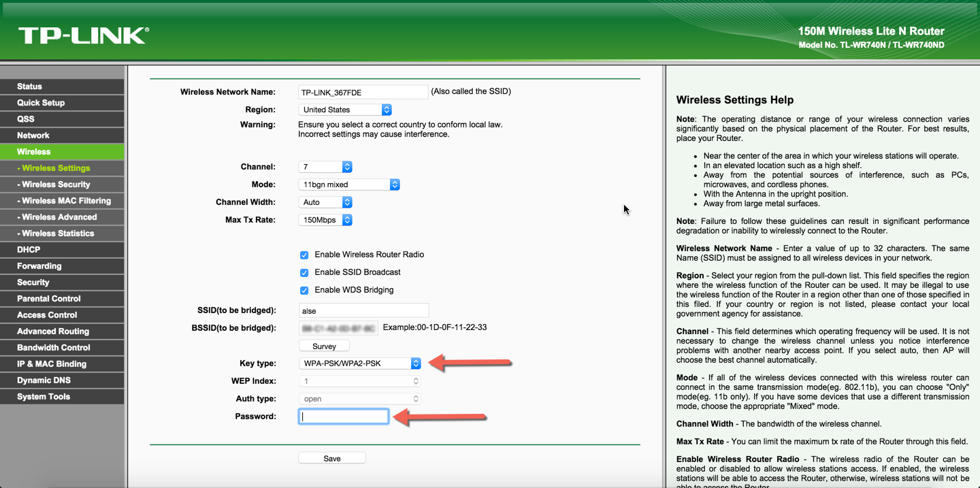
Task: Open the Region dropdown
Action: (x=345, y=110)
